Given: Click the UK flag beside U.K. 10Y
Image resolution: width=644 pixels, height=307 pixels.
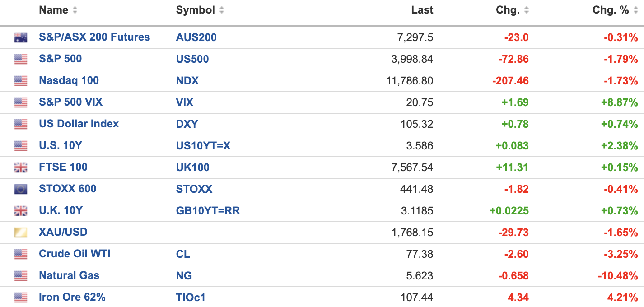Looking at the screenshot, I should pyautogui.click(x=21, y=211).
